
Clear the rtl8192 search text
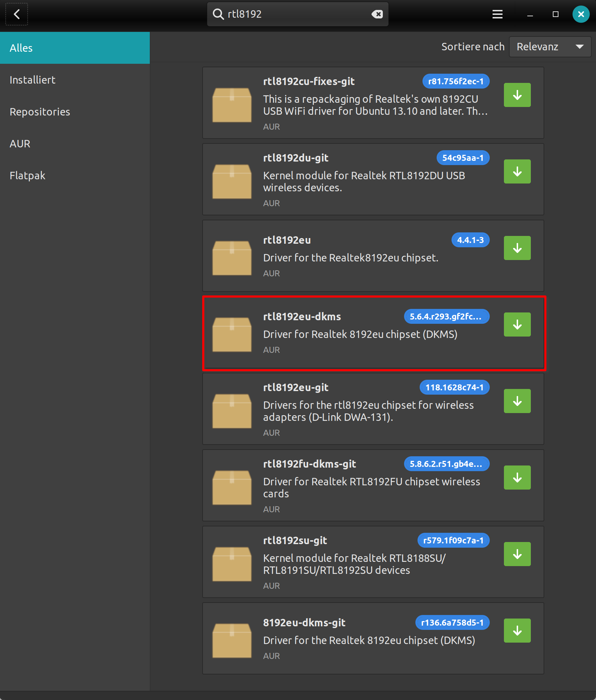coord(377,14)
